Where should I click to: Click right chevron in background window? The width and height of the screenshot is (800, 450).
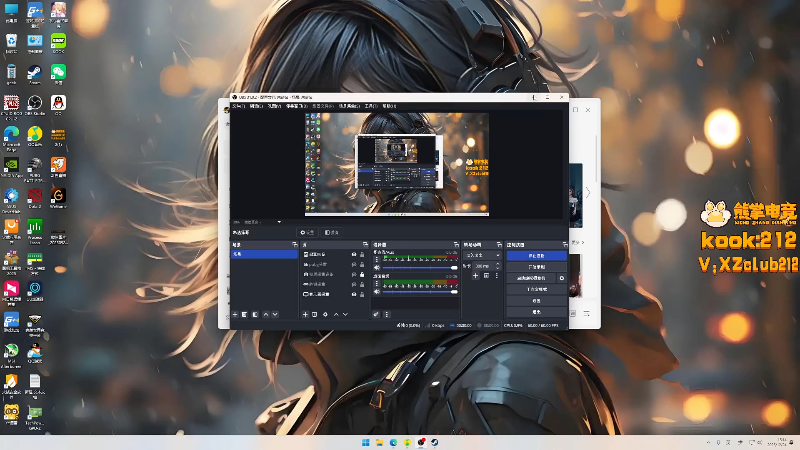588,192
